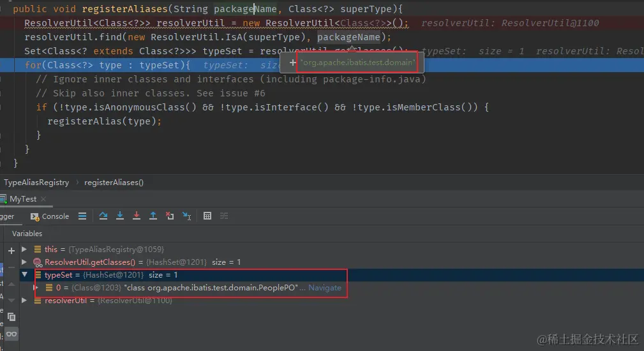Select the typeSet variable row
The image size is (644, 351).
pyautogui.click(x=332, y=274)
